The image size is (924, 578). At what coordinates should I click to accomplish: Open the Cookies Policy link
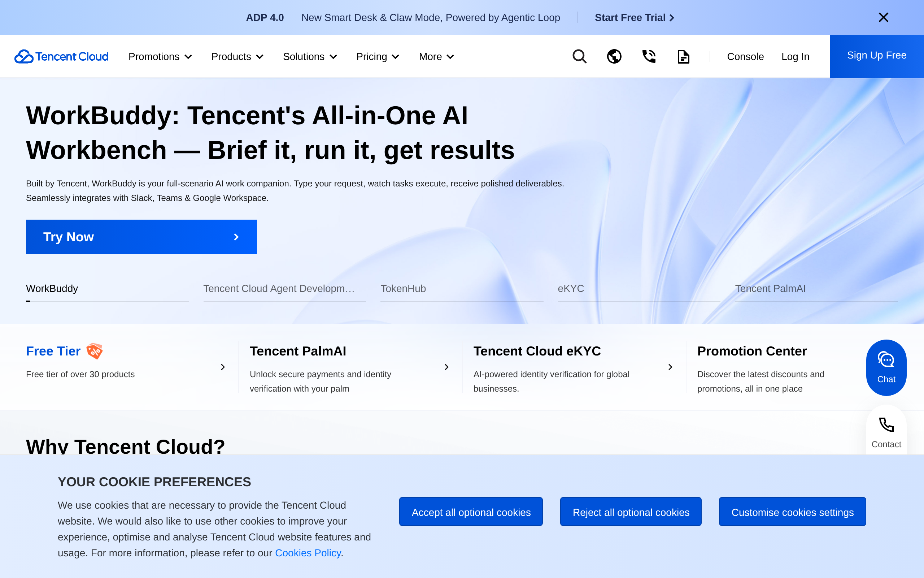coord(308,553)
